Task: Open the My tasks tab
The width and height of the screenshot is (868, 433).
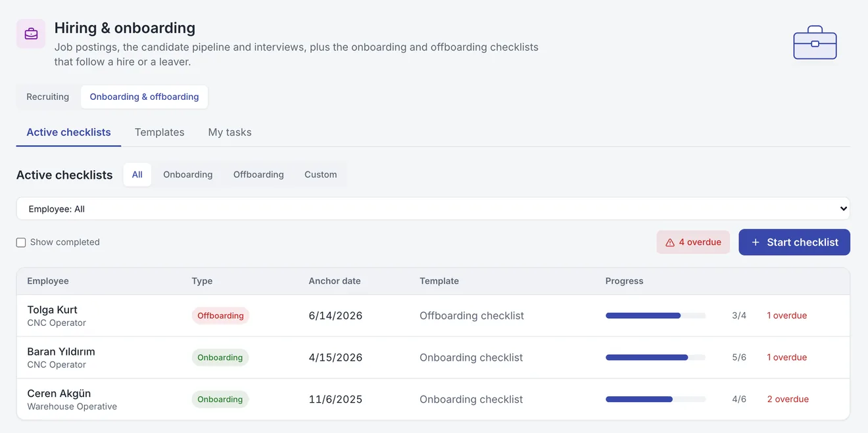Action: point(229,132)
